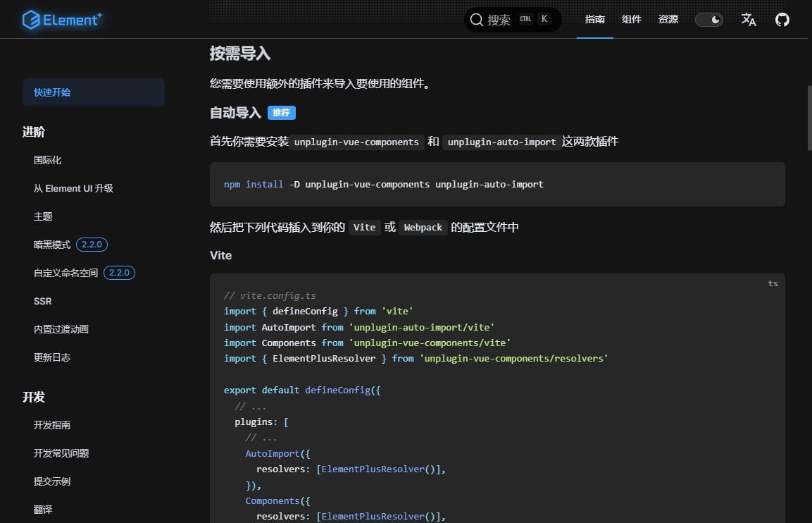The image size is (812, 523).
Task: Open the 自定义命名空间 sidebar page
Action: pos(65,273)
